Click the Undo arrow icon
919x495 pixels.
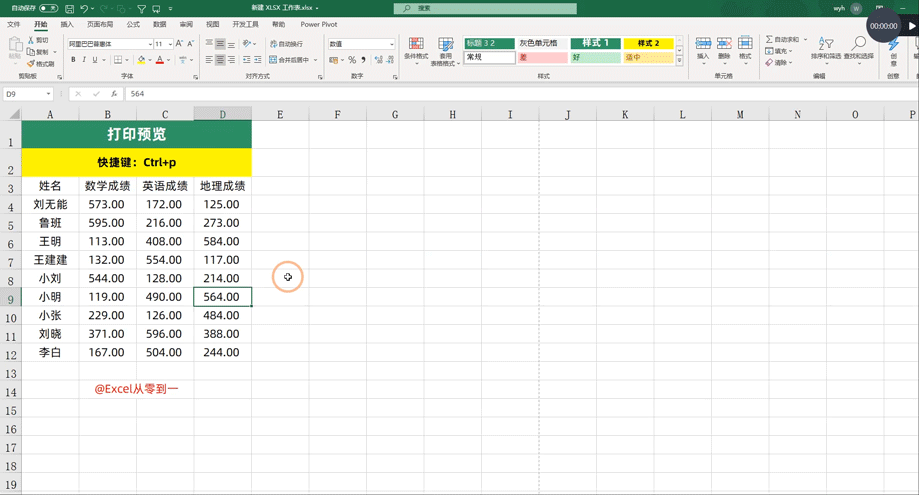click(85, 8)
